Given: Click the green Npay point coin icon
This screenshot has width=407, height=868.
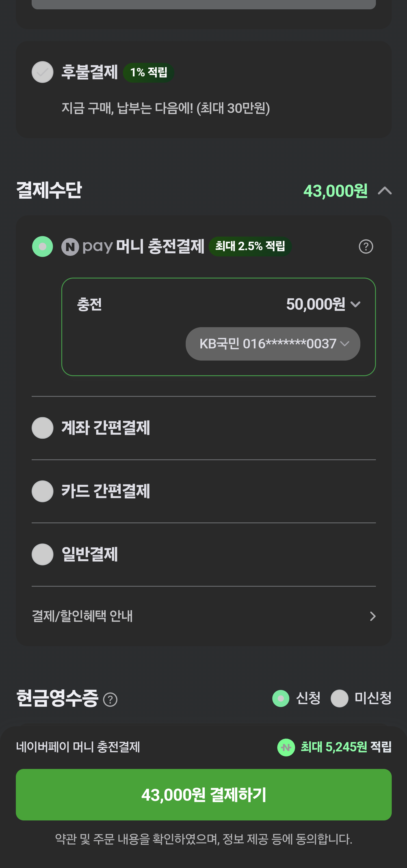Looking at the screenshot, I should [x=286, y=747].
